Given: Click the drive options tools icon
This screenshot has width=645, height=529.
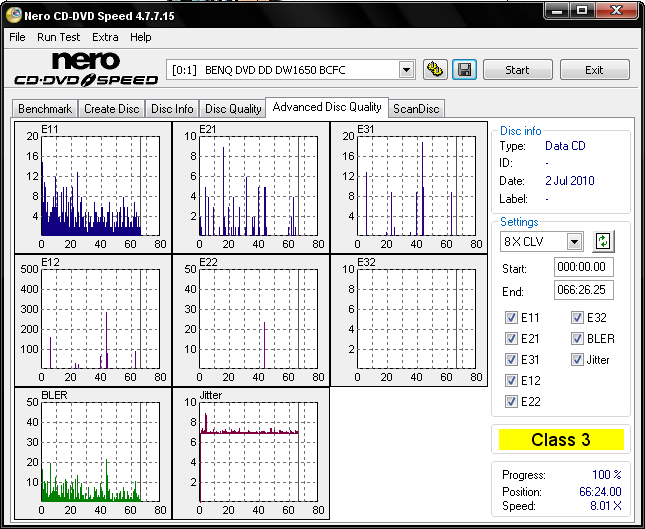Looking at the screenshot, I should (x=435, y=70).
